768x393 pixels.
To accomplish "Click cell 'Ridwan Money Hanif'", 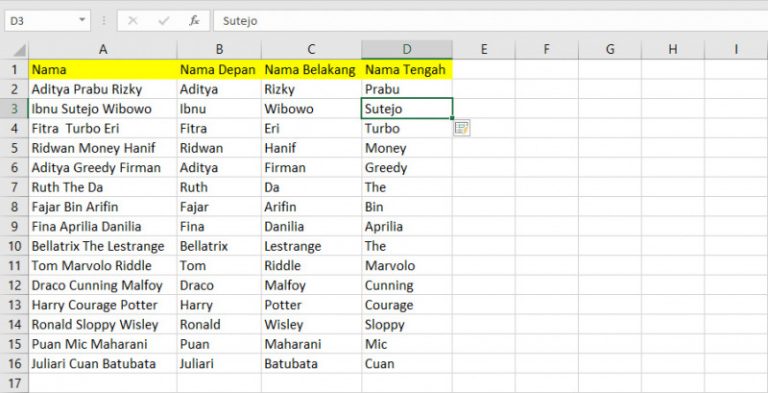I will coord(103,148).
